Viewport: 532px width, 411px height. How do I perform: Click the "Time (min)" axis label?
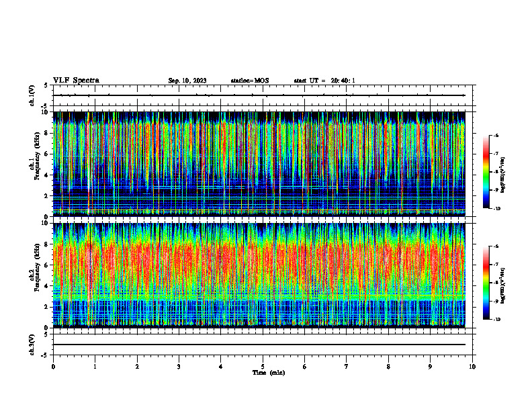click(269, 373)
